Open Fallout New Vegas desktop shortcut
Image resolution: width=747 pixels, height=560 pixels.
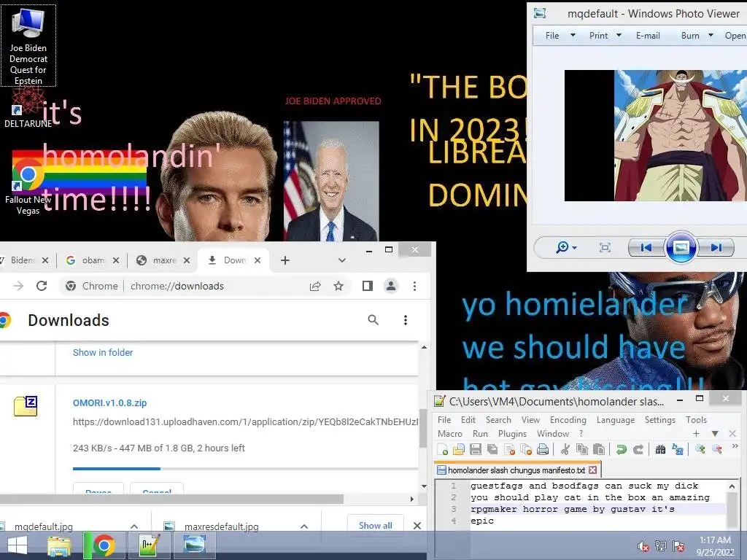(28, 187)
